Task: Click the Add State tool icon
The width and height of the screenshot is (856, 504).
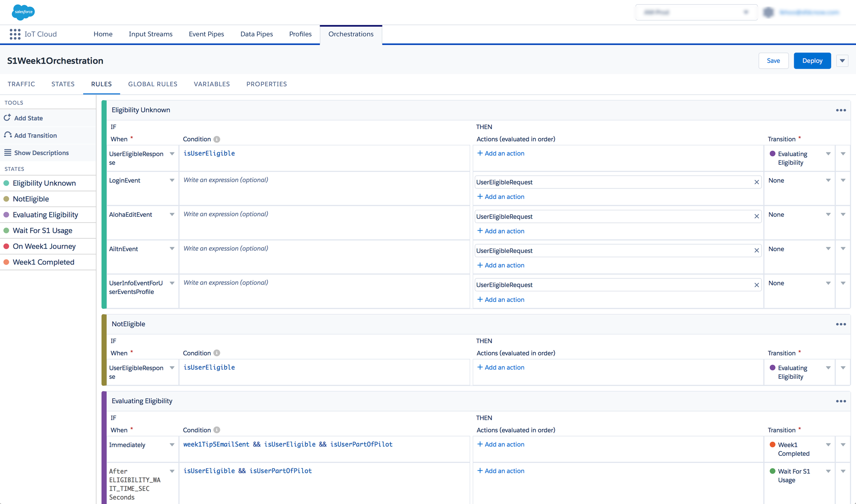Action: coord(7,118)
